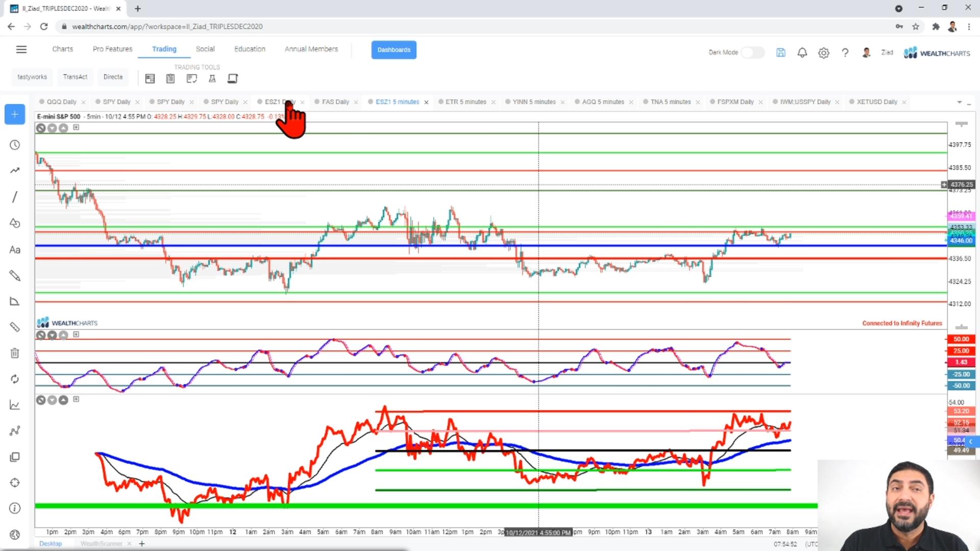The height and width of the screenshot is (551, 980).
Task: Open the notifications bell
Action: coord(802,53)
